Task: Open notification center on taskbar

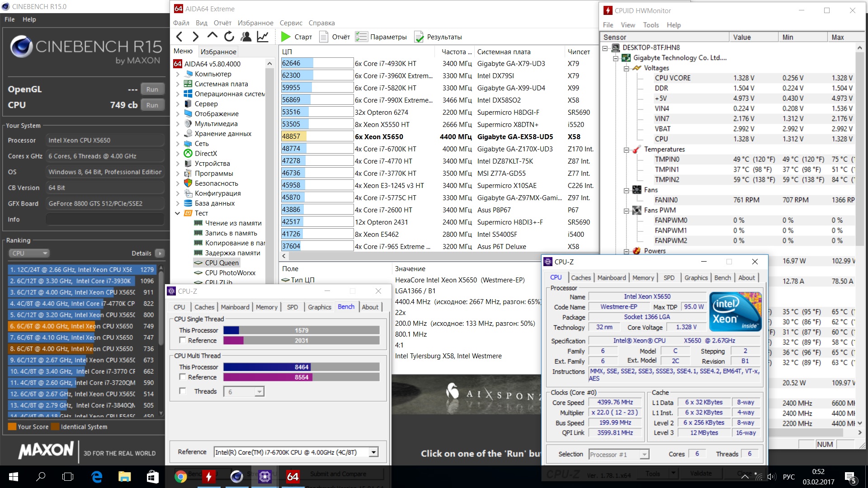Action: [x=850, y=477]
